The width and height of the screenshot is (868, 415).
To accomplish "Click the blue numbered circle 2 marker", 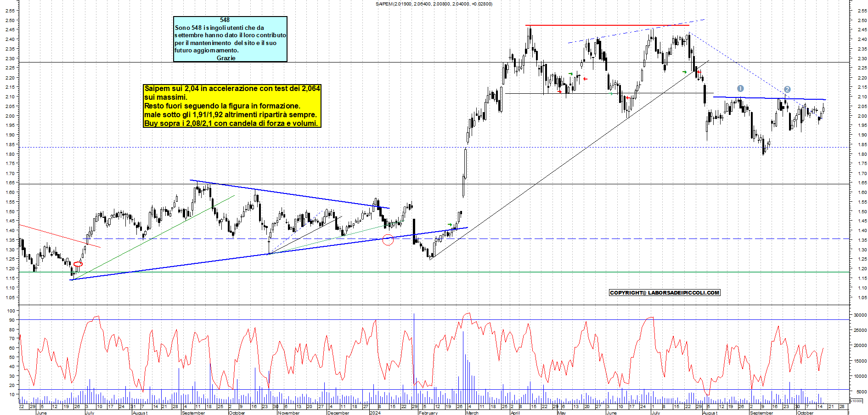I will (x=787, y=90).
